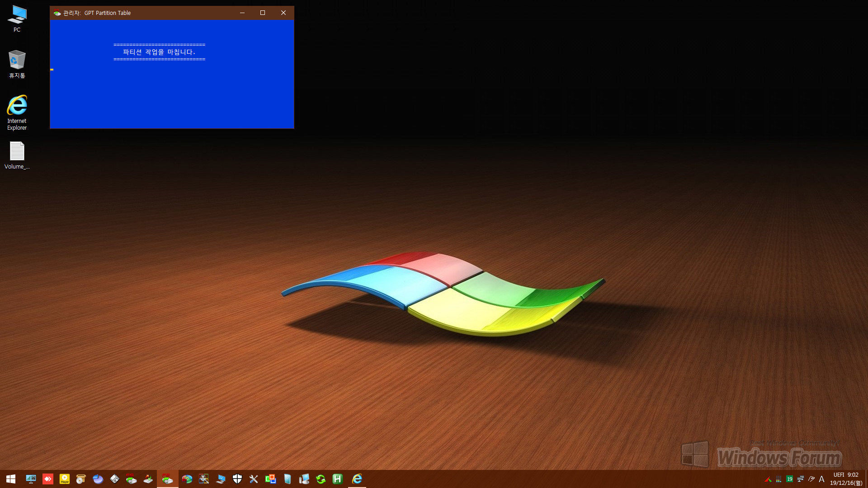Click the '파티션 작업을 마칩니다.' console message
868x488 pixels.
click(x=159, y=52)
